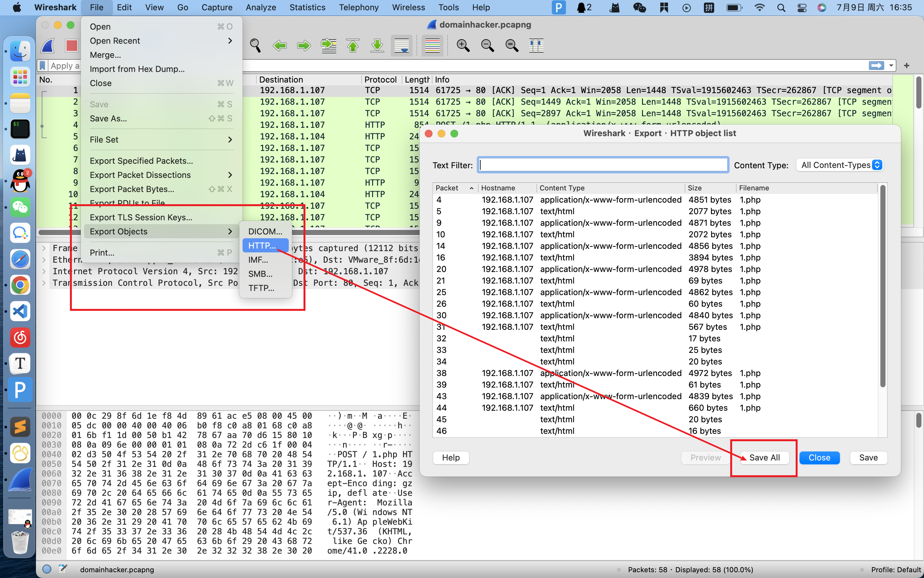Expand the Open Recent submenu
924x578 pixels.
pos(161,40)
